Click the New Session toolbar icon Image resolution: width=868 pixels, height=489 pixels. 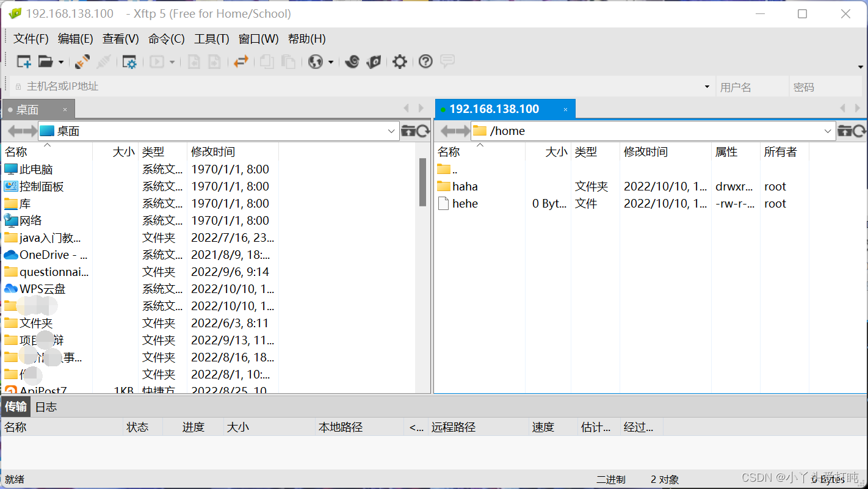point(24,61)
